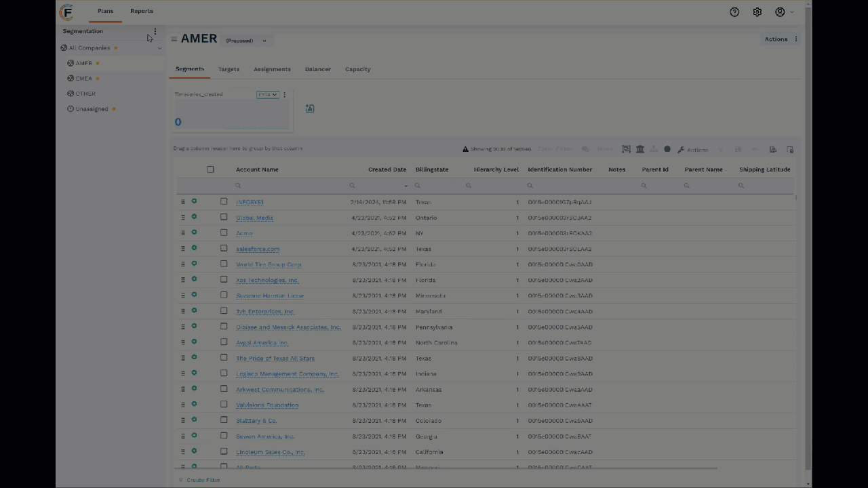The image size is (868, 488).
Task: Click the drag handle for Slattery & Co. row
Action: pyautogui.click(x=182, y=420)
